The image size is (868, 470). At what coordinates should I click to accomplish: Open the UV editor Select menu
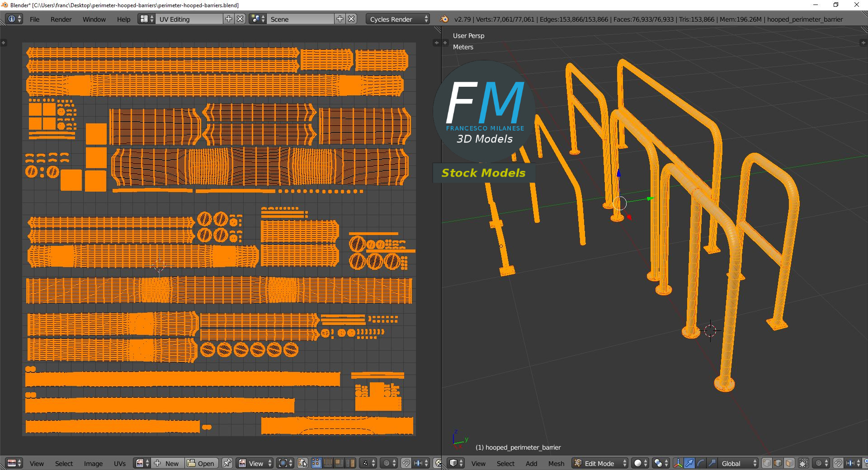(x=64, y=463)
